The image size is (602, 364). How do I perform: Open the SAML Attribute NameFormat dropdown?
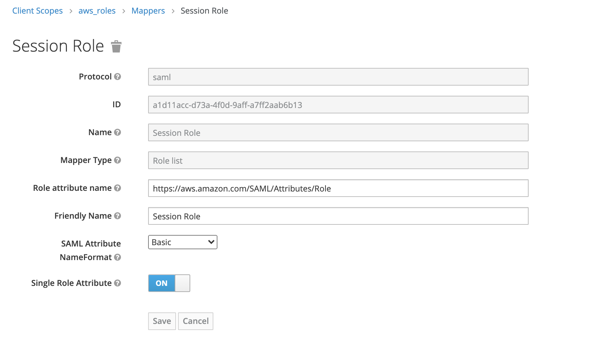[183, 242]
